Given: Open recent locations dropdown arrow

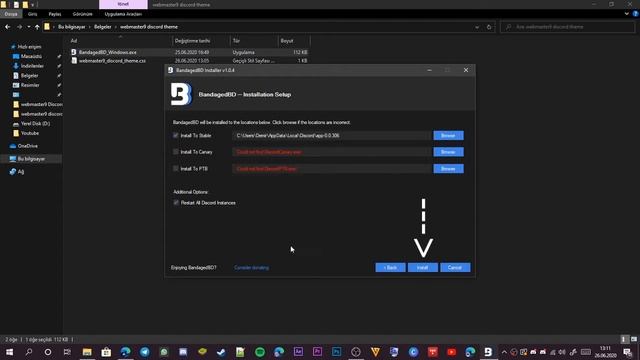Looking at the screenshot, I should point(28,27).
